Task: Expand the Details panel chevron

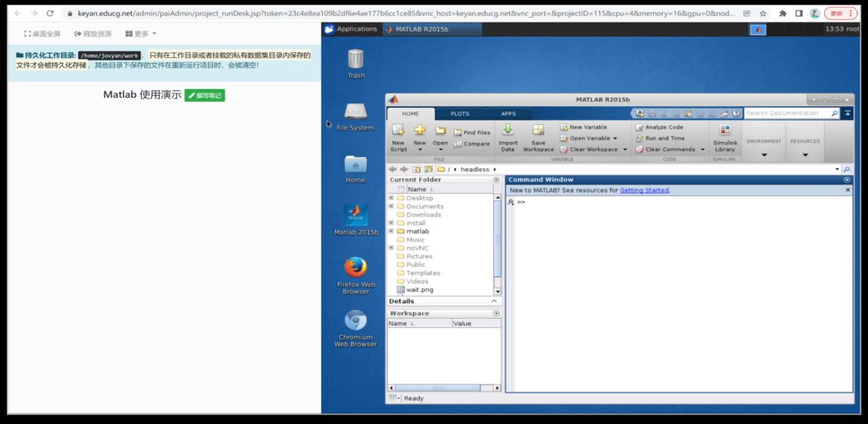Action: click(x=494, y=301)
